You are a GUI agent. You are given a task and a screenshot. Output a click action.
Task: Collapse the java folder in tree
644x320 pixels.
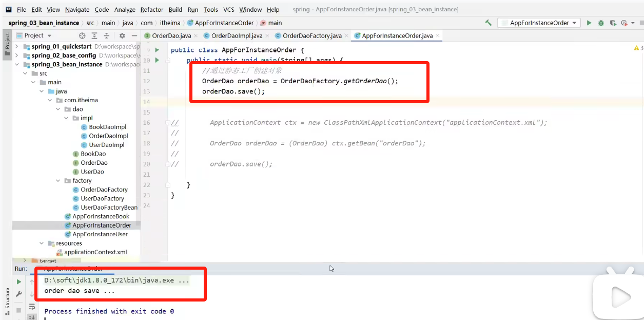tap(42, 91)
